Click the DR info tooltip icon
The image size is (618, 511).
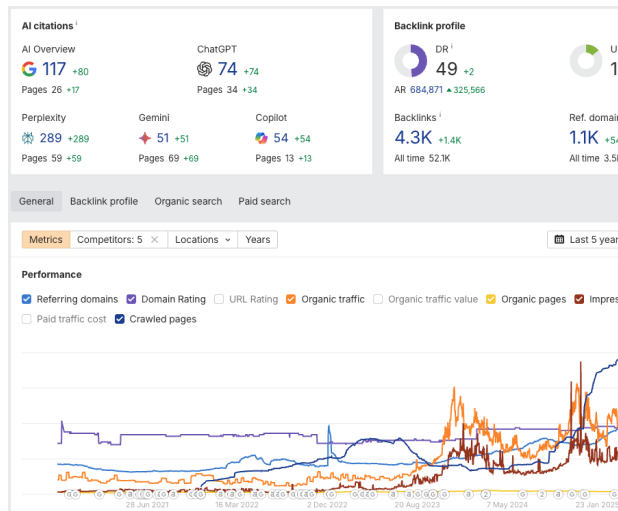(x=452, y=46)
